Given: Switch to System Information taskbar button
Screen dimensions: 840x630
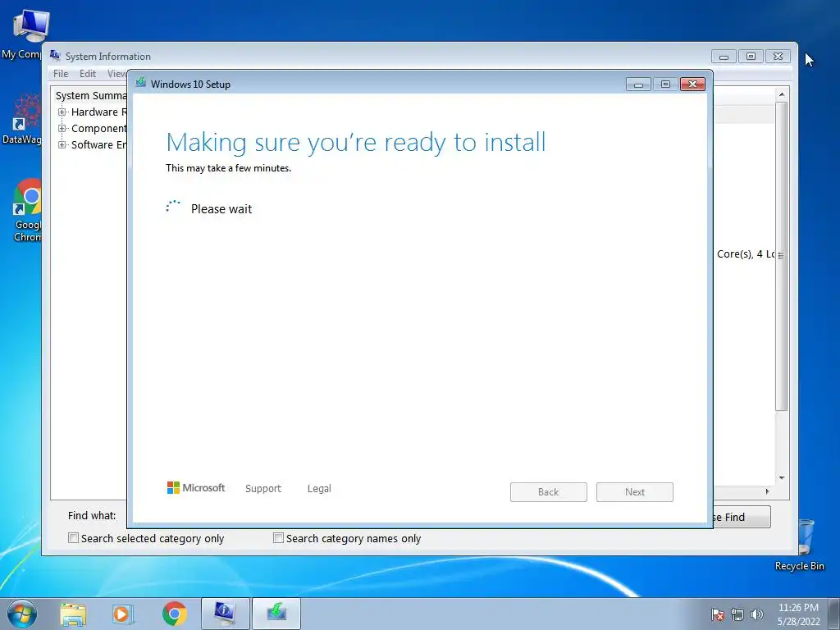Looking at the screenshot, I should [x=225, y=614].
